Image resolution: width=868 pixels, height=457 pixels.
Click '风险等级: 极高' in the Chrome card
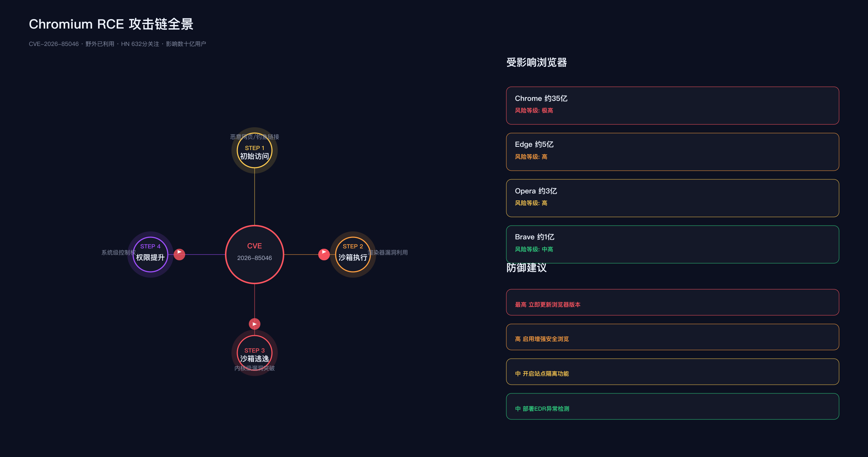(x=534, y=110)
